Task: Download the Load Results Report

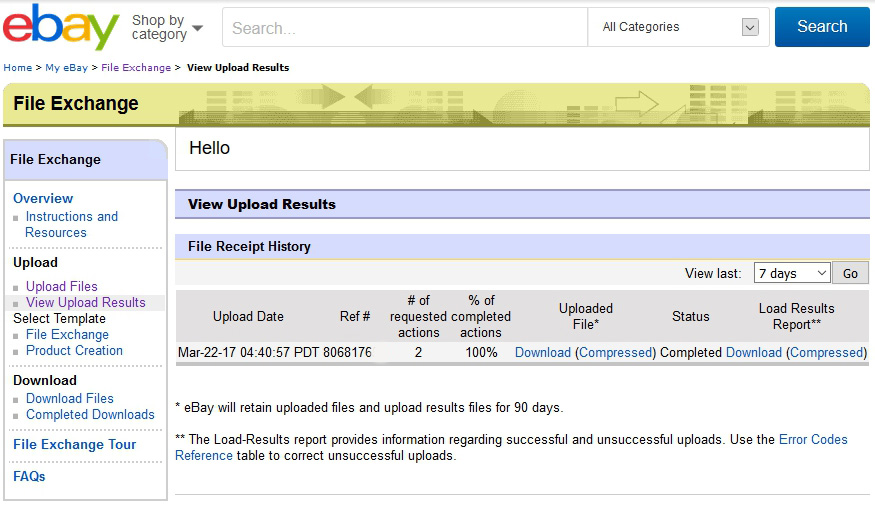Action: (753, 353)
